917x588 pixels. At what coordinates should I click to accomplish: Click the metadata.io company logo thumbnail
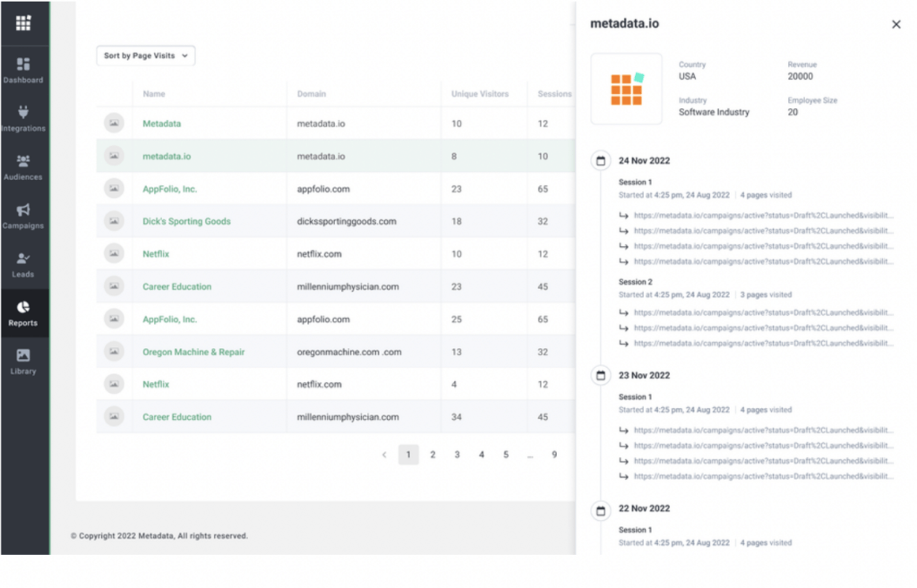click(626, 89)
